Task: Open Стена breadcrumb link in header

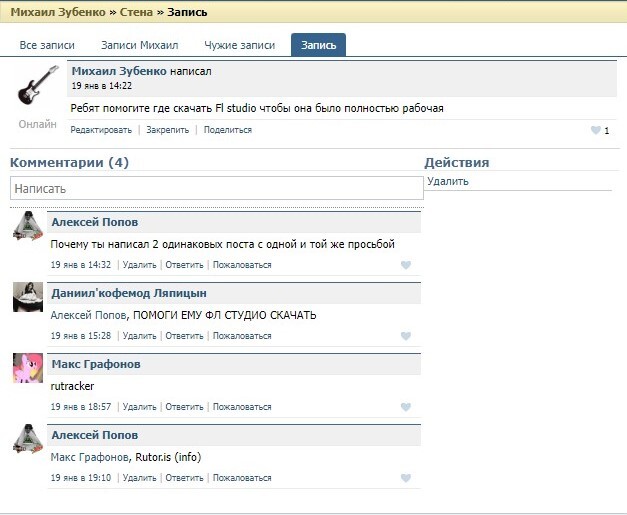Action: point(139,12)
